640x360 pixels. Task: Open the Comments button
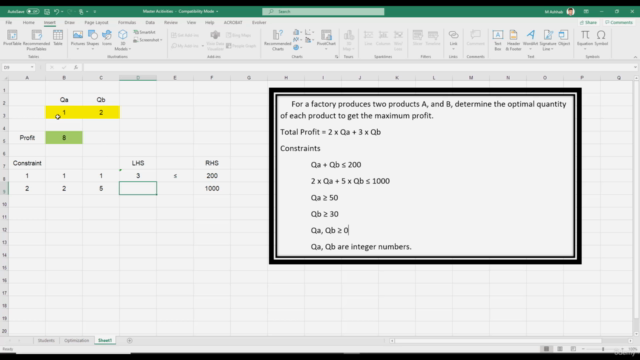tap(619, 22)
